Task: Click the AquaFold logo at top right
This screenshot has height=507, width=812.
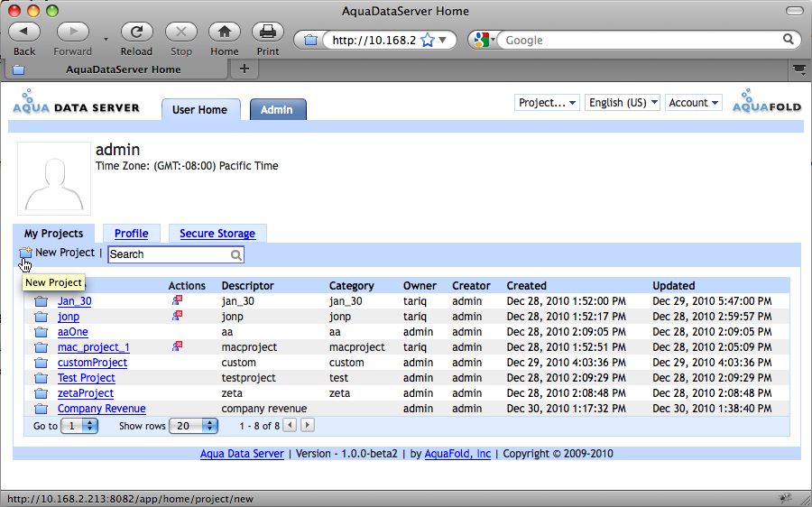Action: 767,102
